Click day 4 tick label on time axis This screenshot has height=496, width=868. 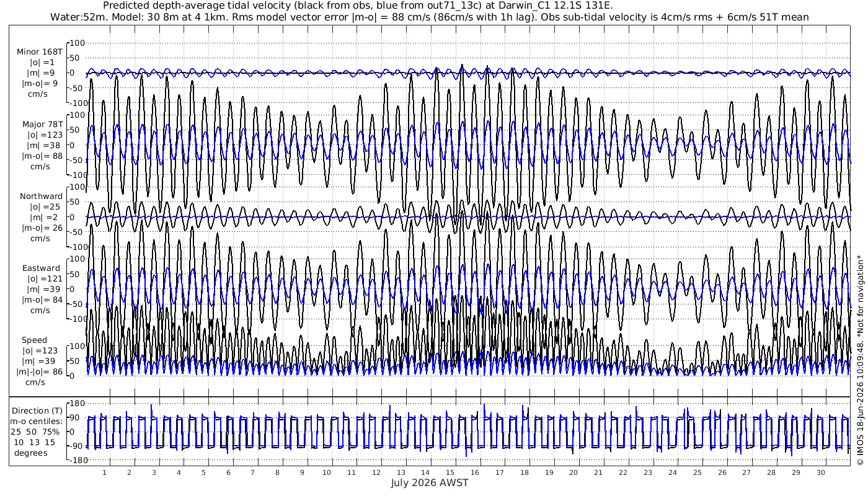point(179,472)
